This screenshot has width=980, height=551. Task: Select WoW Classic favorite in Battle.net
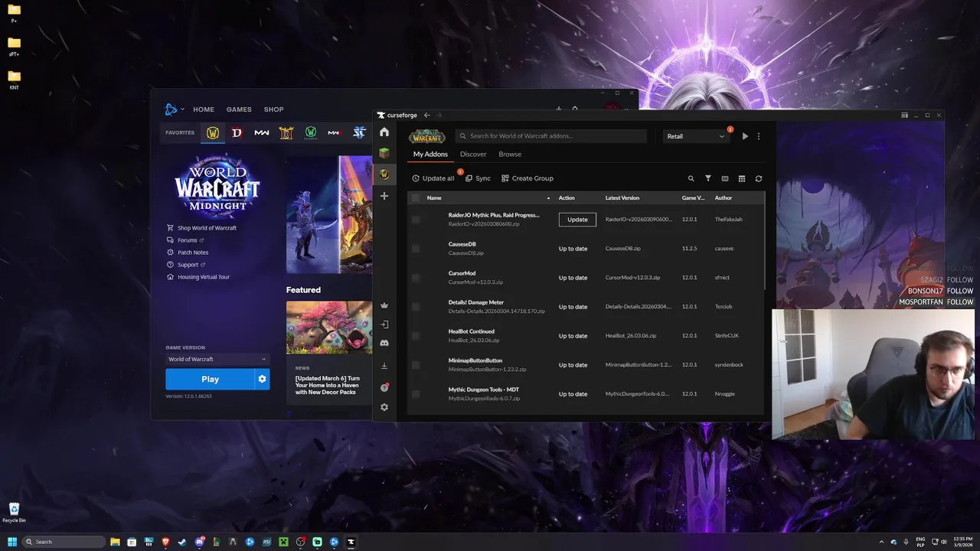coord(311,132)
